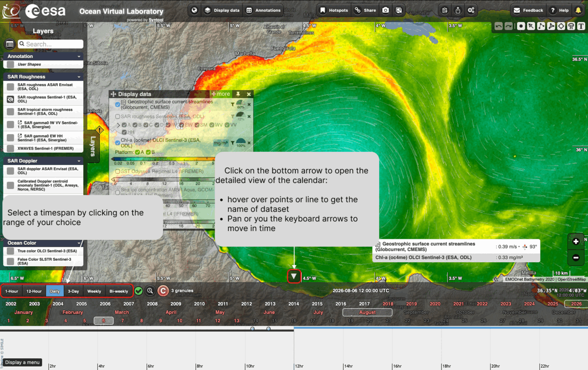
Task: Click the red C granules icon
Action: point(163,291)
